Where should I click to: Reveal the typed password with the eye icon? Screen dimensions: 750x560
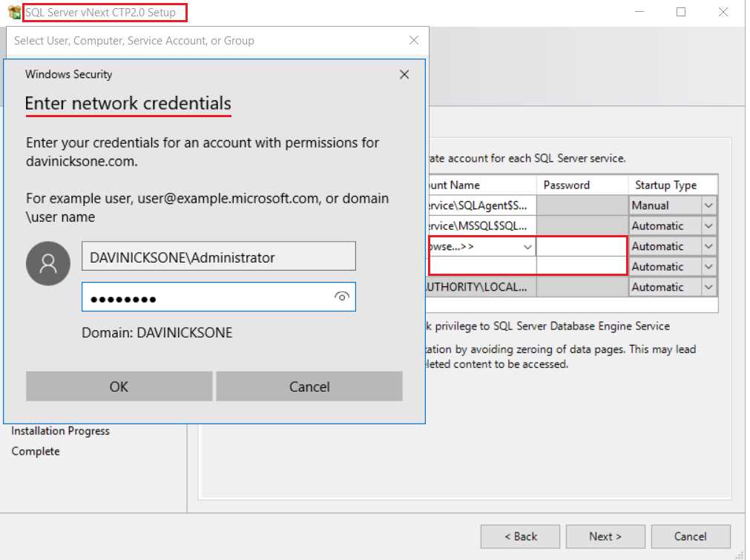[341, 296]
